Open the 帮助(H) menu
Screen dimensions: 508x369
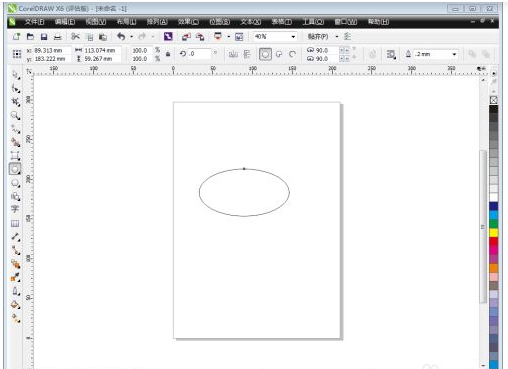click(378, 22)
